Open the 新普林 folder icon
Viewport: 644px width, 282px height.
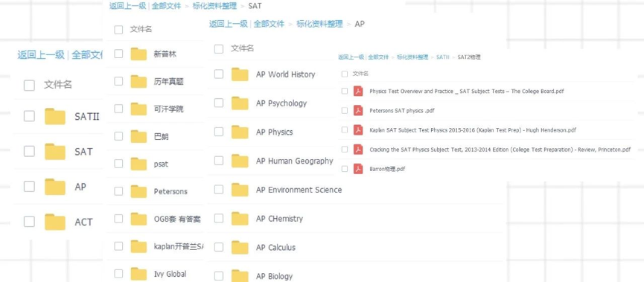138,54
